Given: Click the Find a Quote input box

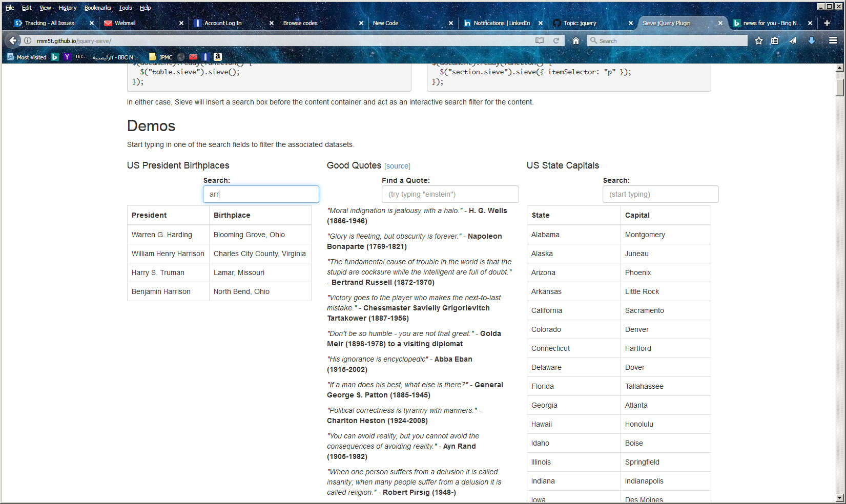Looking at the screenshot, I should (x=450, y=194).
